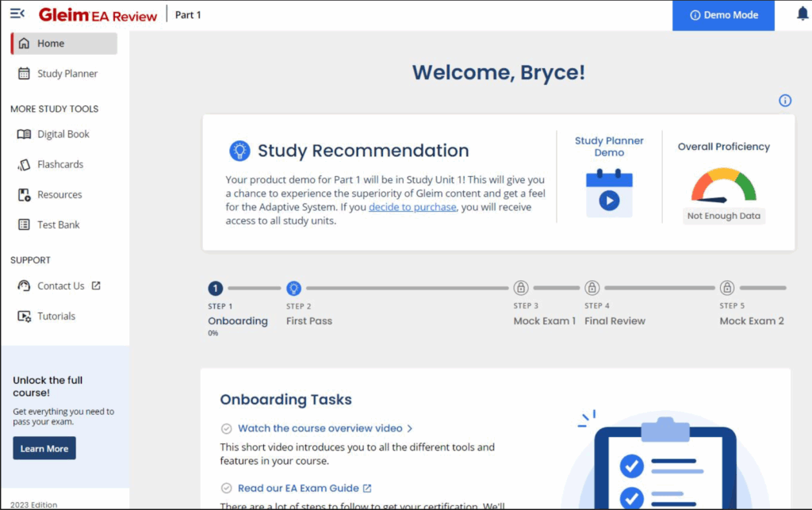Image resolution: width=812 pixels, height=510 pixels.
Task: Click the Unlock the full course! heading
Action: [48, 386]
